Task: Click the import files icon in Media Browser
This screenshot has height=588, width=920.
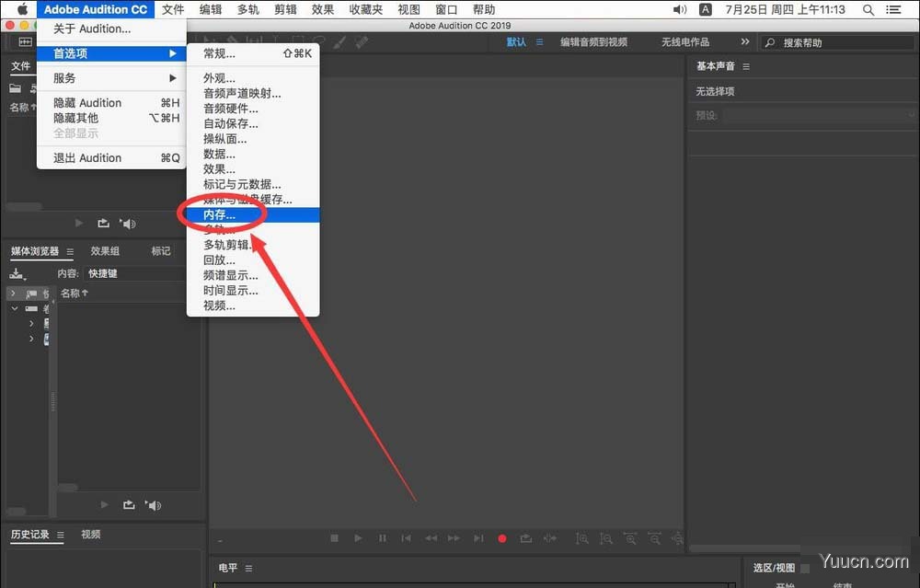Action: [x=17, y=273]
